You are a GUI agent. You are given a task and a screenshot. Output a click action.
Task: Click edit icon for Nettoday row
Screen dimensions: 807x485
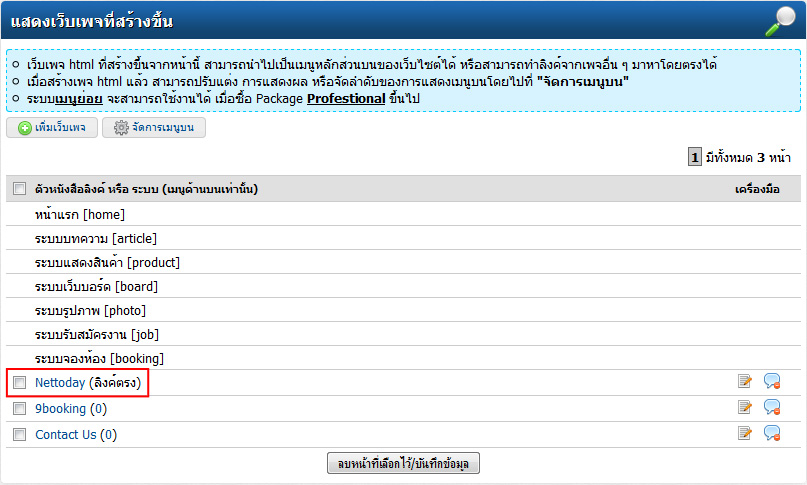(x=744, y=381)
